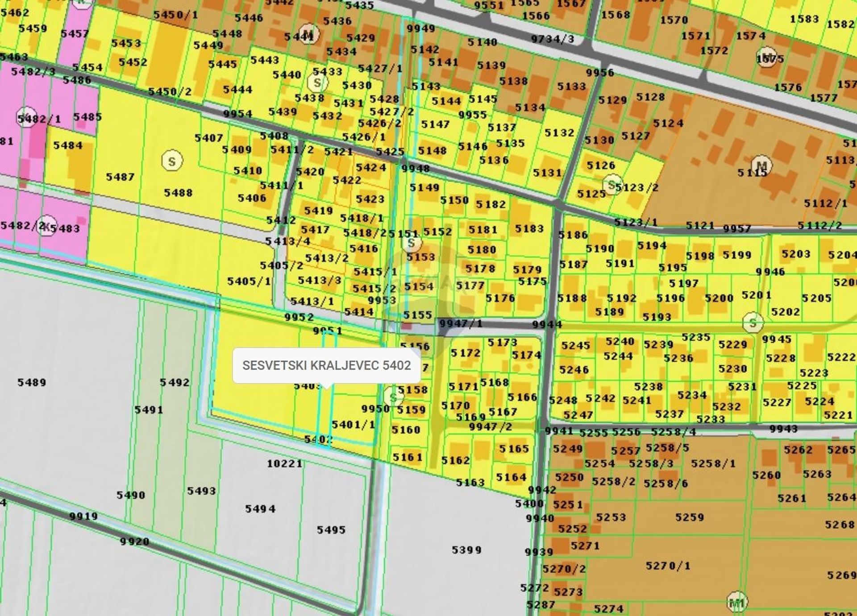Click the S zone marker inside parcel 5488

tap(172, 161)
